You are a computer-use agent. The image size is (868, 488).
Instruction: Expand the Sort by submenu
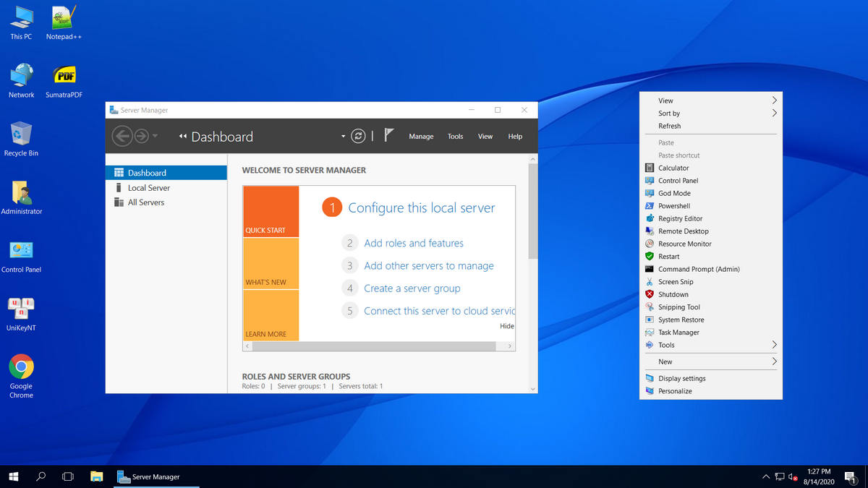click(711, 114)
